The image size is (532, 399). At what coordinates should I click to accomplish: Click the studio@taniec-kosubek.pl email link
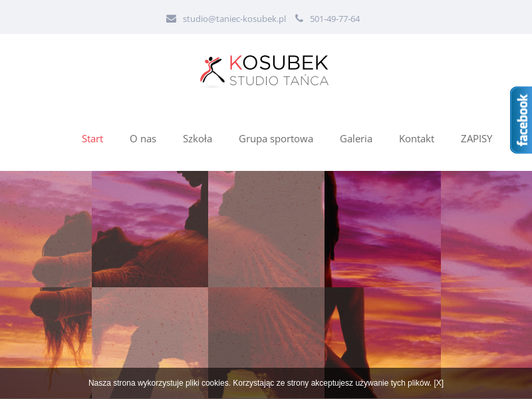[x=234, y=19]
